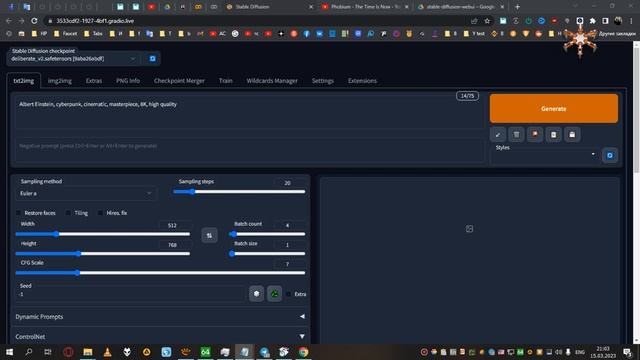Click the swap width and height button
640x360 pixels.
209,236
